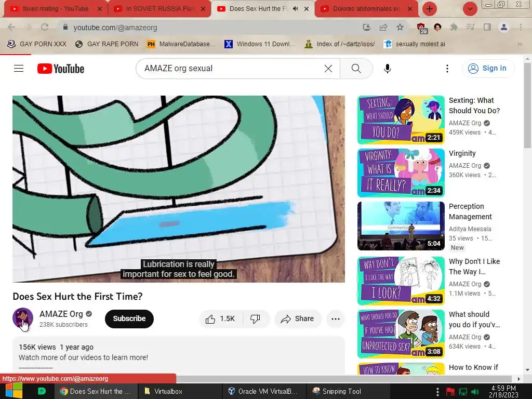
Task: Switch to Oracle VM VirtualBox taskbar item
Action: (x=263, y=391)
